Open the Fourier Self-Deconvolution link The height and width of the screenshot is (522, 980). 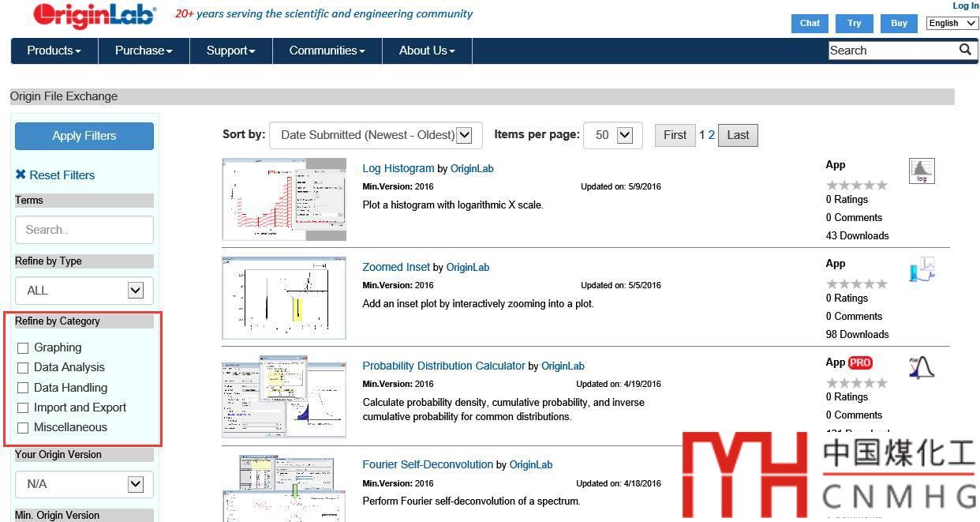[428, 464]
